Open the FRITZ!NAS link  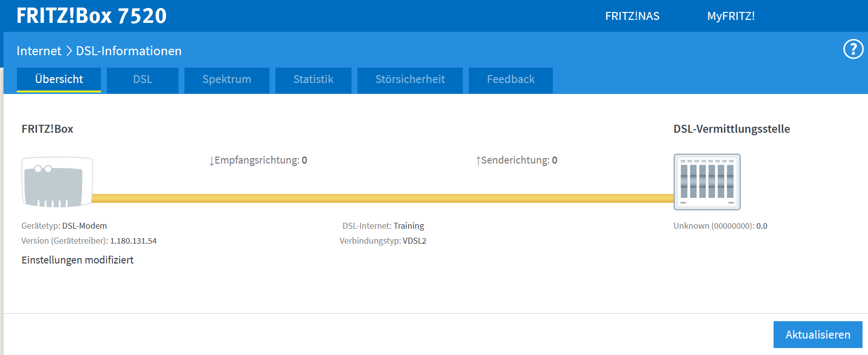tap(632, 16)
